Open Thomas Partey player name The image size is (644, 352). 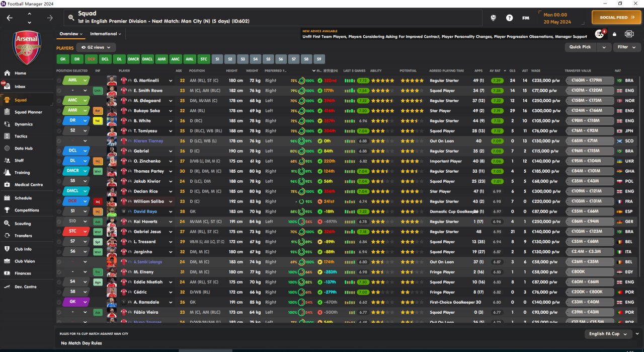tap(148, 171)
